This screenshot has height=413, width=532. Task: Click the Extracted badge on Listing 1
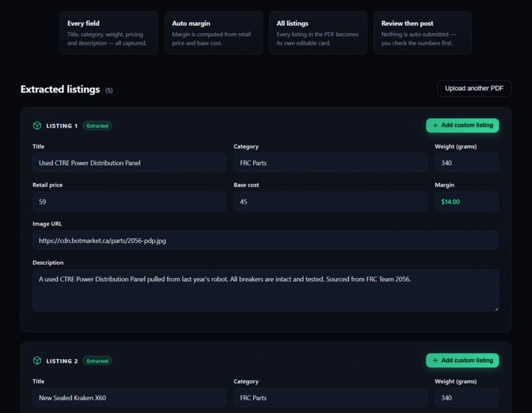97,125
